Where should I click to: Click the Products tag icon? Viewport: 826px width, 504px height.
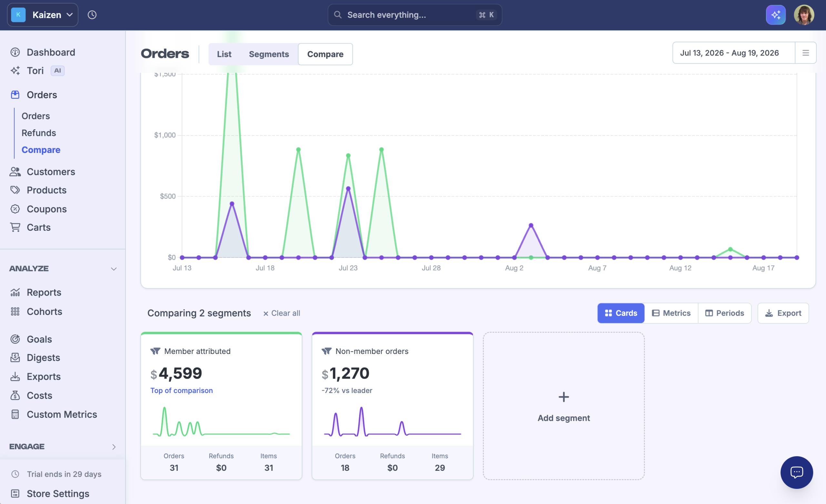[15, 190]
